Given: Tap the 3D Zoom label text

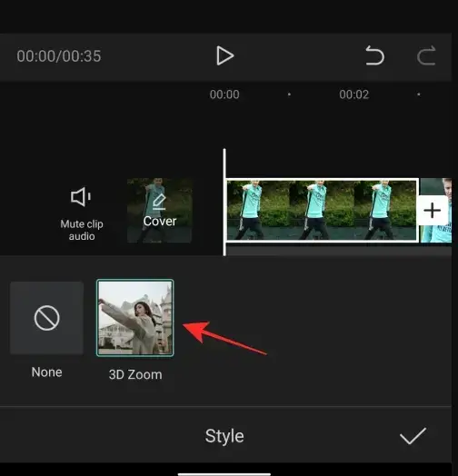Looking at the screenshot, I should pos(135,374).
